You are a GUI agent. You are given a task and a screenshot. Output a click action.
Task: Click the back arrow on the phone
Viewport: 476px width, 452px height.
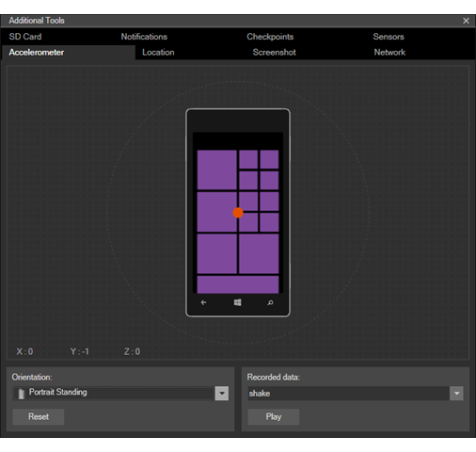203,302
